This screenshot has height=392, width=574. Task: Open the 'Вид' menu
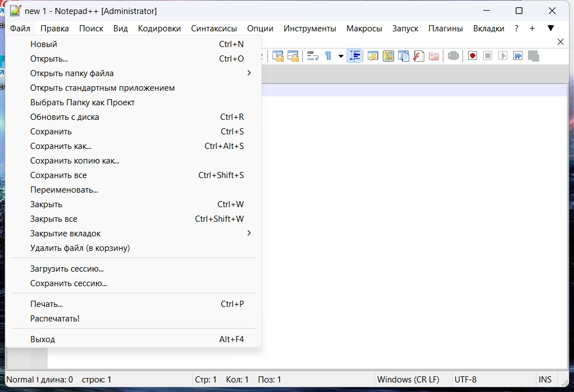tap(121, 29)
